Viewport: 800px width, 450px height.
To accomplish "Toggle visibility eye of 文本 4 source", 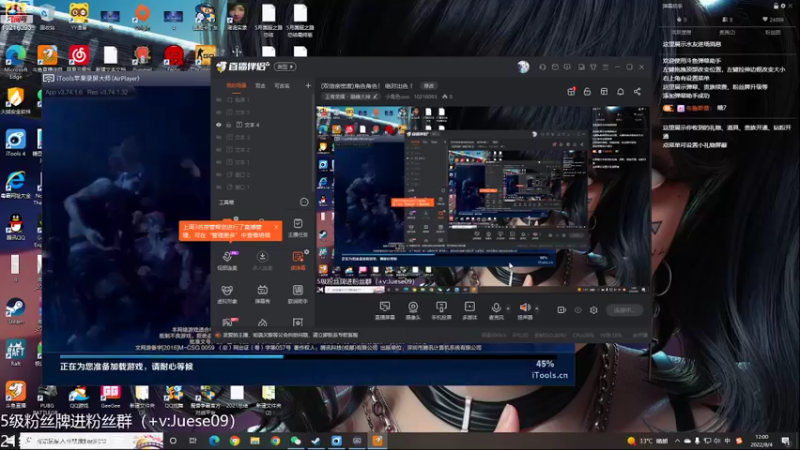I will (x=219, y=125).
